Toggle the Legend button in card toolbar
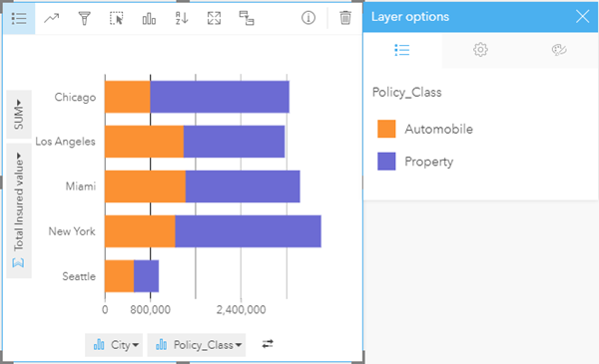This screenshot has height=364, width=599. pos(19,18)
